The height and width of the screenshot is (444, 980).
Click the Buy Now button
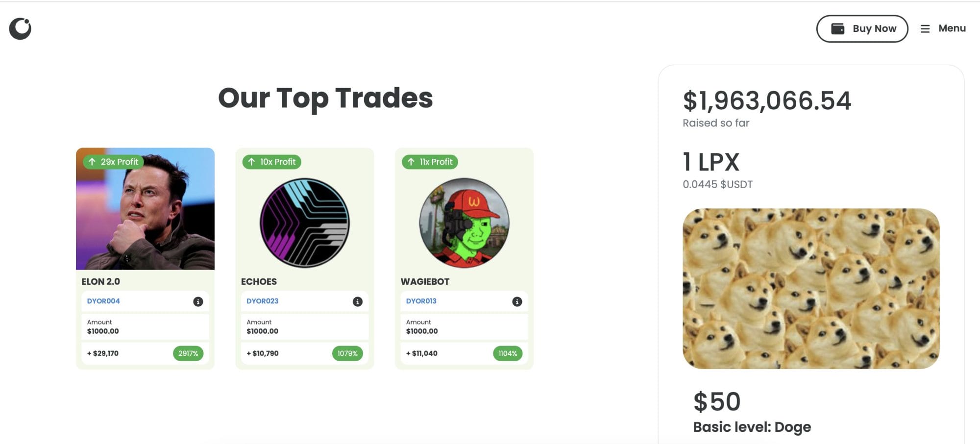coord(862,28)
